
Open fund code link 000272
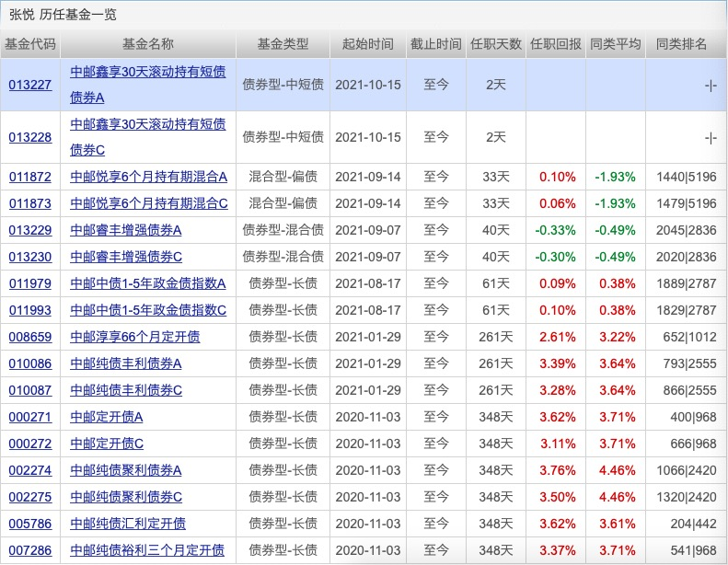tap(30, 444)
